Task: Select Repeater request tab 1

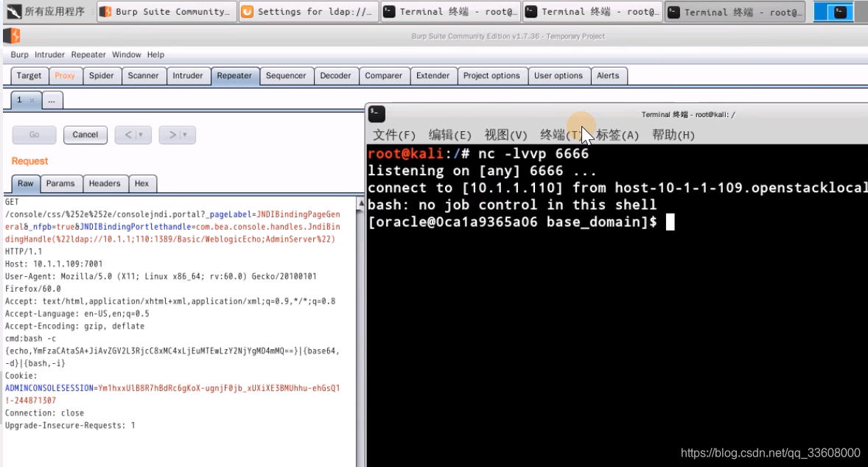Action: coord(19,100)
